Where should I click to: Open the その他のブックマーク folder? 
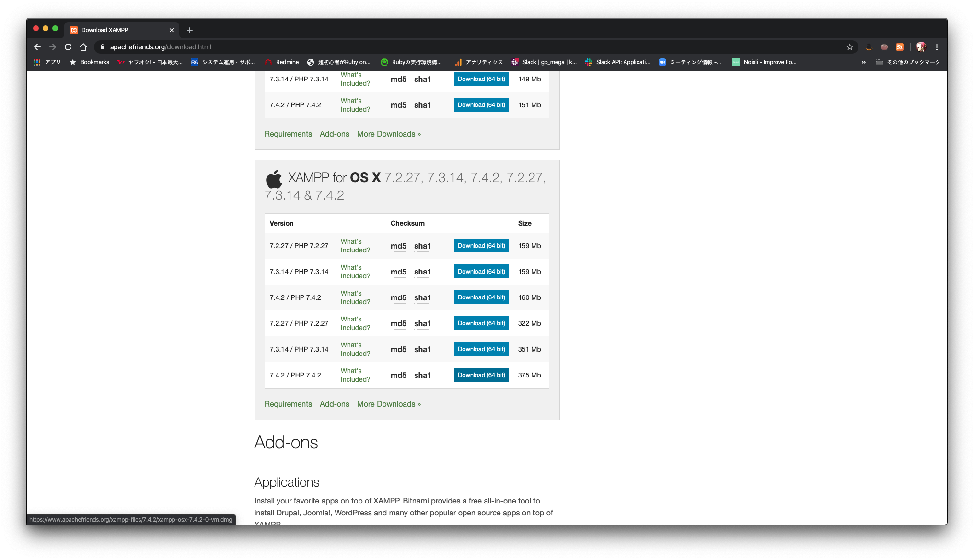click(x=908, y=62)
